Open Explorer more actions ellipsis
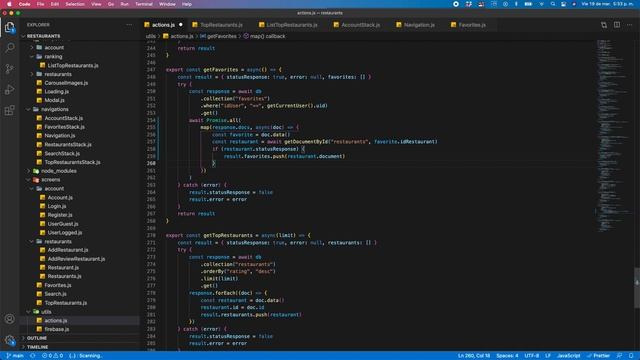This screenshot has width=640, height=360. point(129,25)
